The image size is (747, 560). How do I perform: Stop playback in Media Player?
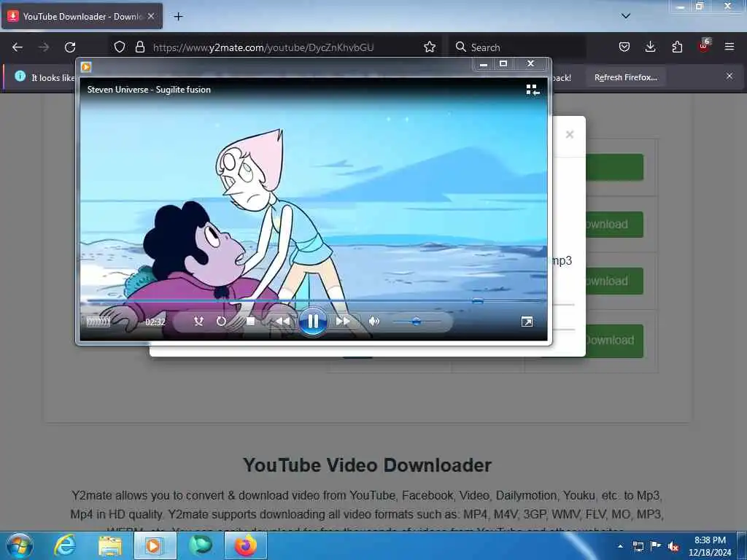pos(251,322)
